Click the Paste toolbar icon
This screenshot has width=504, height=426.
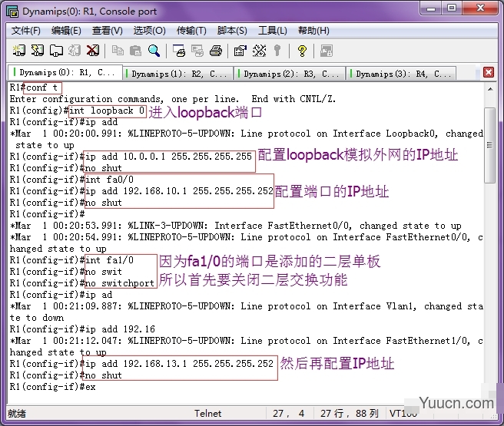[x=135, y=51]
